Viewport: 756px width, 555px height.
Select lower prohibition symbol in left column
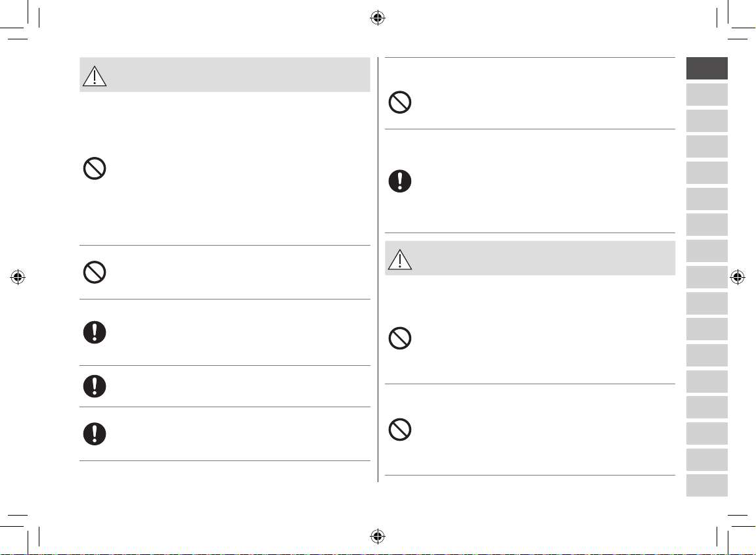coord(95,273)
